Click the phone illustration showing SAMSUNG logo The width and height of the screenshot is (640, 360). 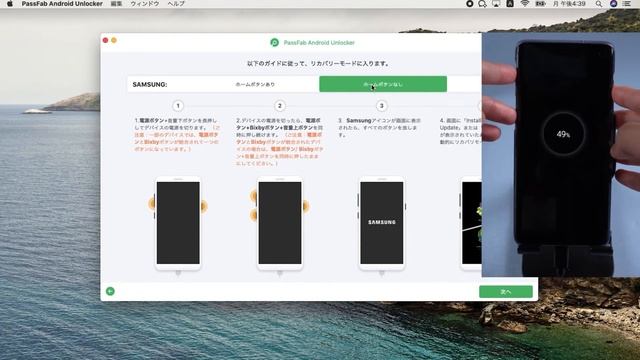[382, 224]
